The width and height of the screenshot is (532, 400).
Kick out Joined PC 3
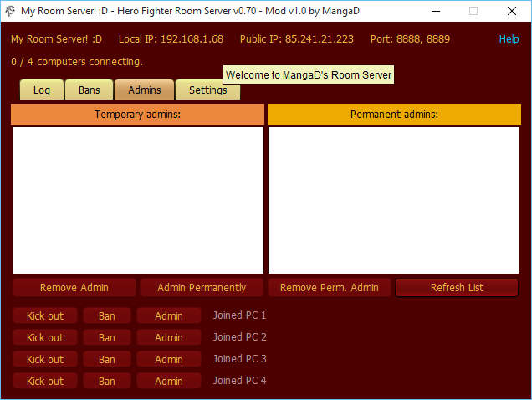point(45,360)
